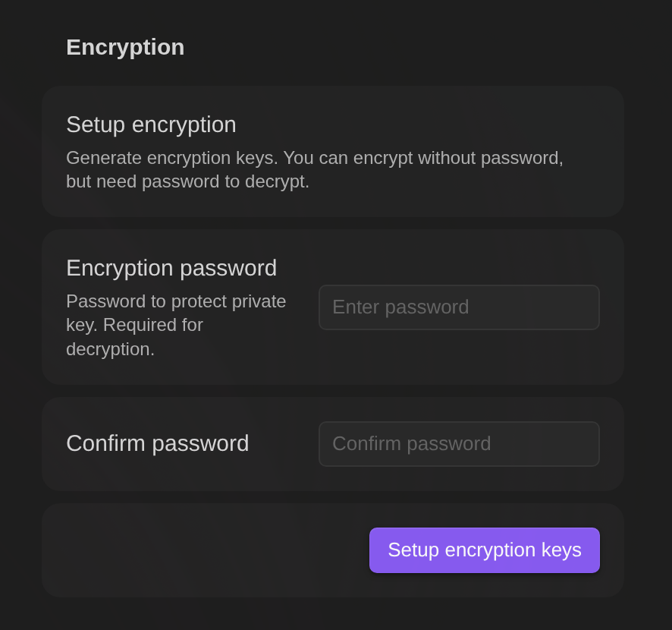Screen dimensions: 672x630
Task: Click the Confirm password card
Action: (332, 443)
